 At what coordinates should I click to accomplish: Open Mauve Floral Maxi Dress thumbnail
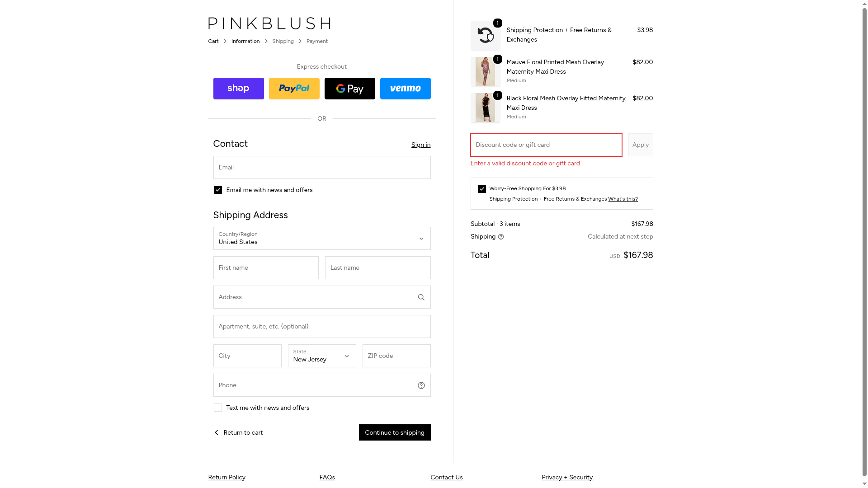[485, 71]
